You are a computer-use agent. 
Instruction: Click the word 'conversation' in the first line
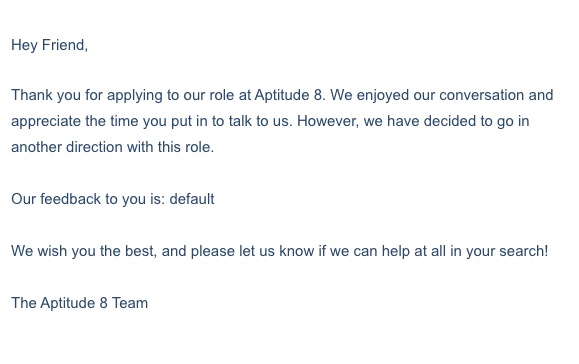(481, 95)
